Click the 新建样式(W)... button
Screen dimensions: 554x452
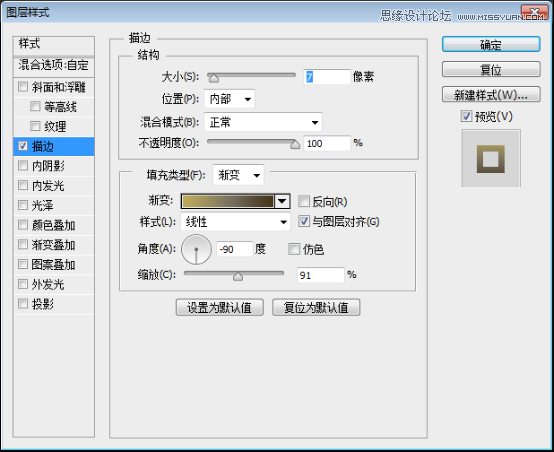[x=491, y=94]
